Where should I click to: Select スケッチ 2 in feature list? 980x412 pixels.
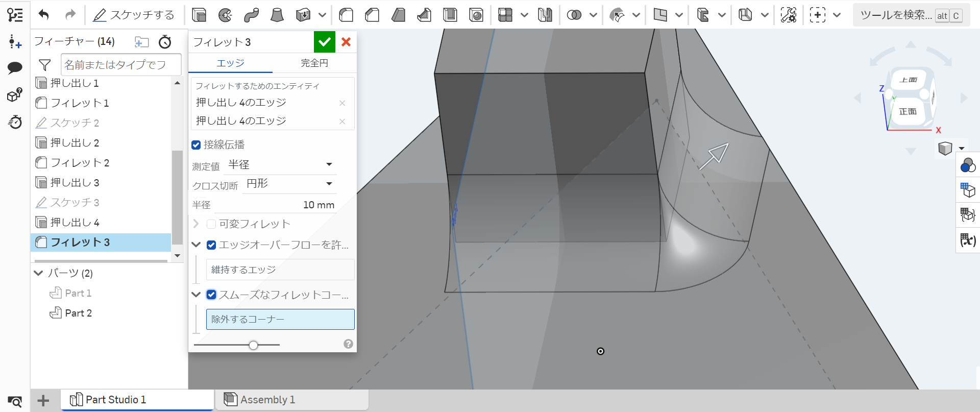tap(101, 123)
